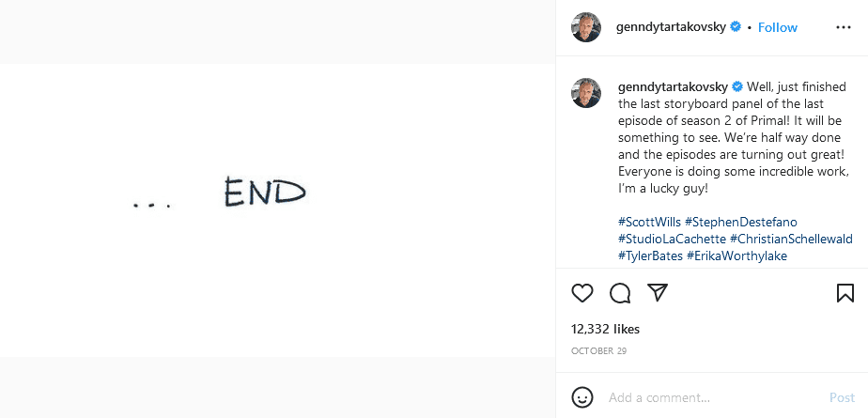Click the header profile avatar

click(586, 27)
